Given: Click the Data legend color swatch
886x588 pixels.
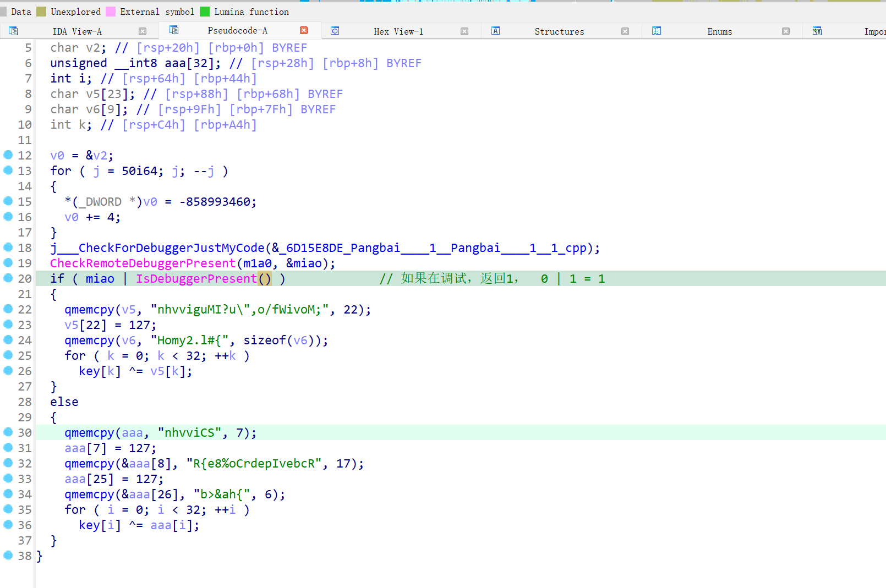Looking at the screenshot, I should pos(3,12).
